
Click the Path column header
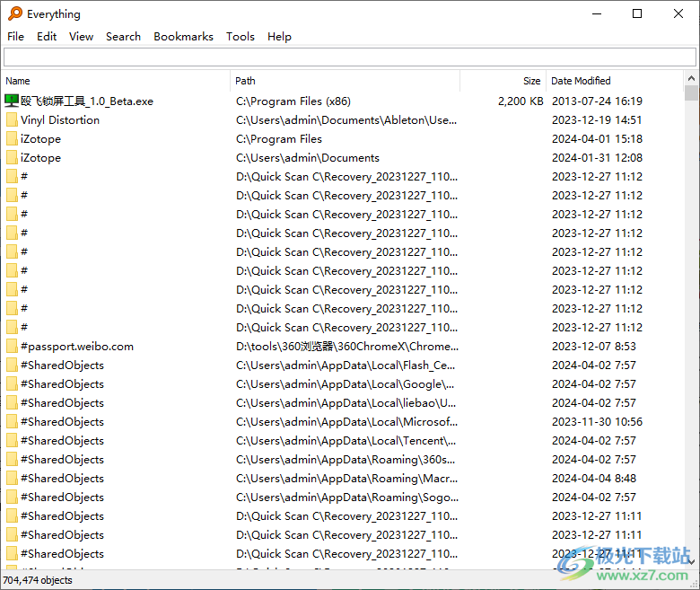[345, 81]
